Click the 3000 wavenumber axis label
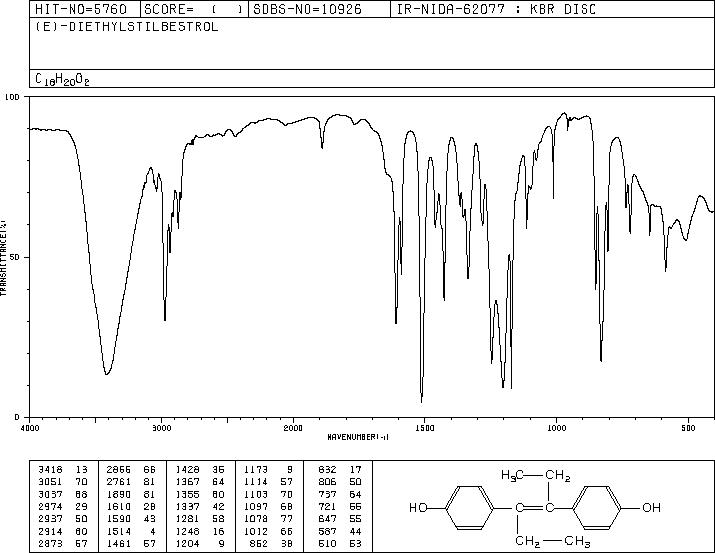Image resolution: width=715 pixels, height=553 pixels. point(161,428)
